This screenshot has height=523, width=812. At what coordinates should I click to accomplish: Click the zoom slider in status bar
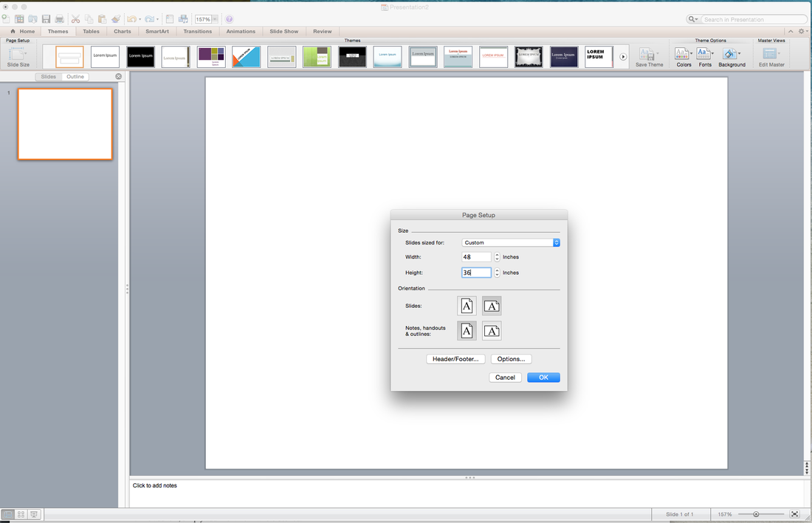pyautogui.click(x=756, y=514)
